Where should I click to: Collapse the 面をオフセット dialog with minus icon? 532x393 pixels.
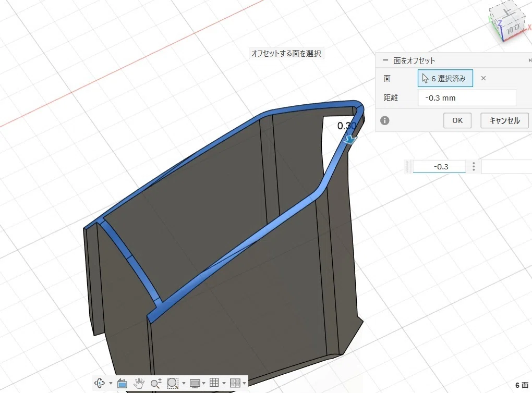(x=385, y=60)
